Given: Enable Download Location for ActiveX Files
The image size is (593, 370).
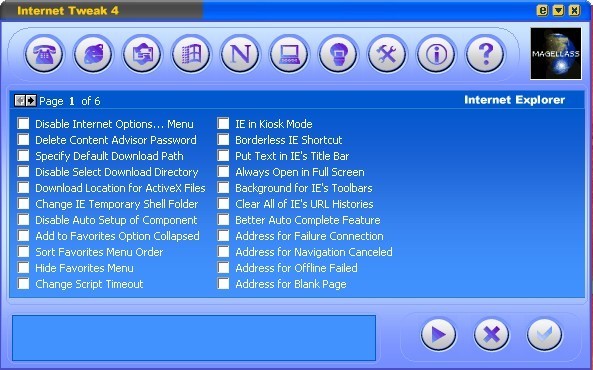Looking at the screenshot, I should [23, 188].
